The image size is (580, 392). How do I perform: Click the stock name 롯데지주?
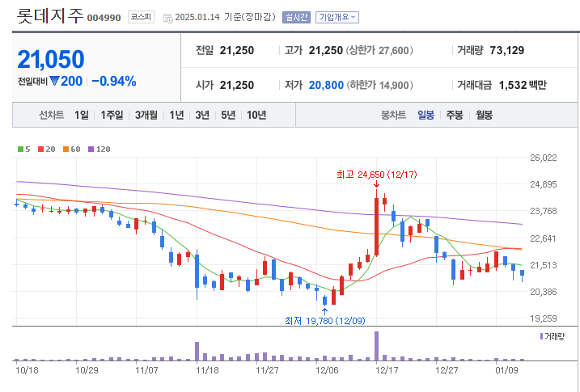tap(50, 16)
